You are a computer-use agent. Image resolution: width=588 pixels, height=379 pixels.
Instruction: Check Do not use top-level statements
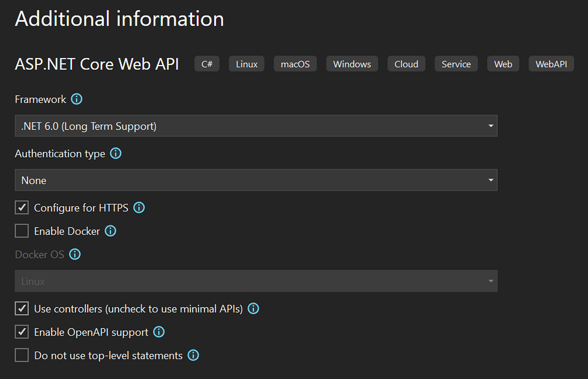pyautogui.click(x=22, y=355)
